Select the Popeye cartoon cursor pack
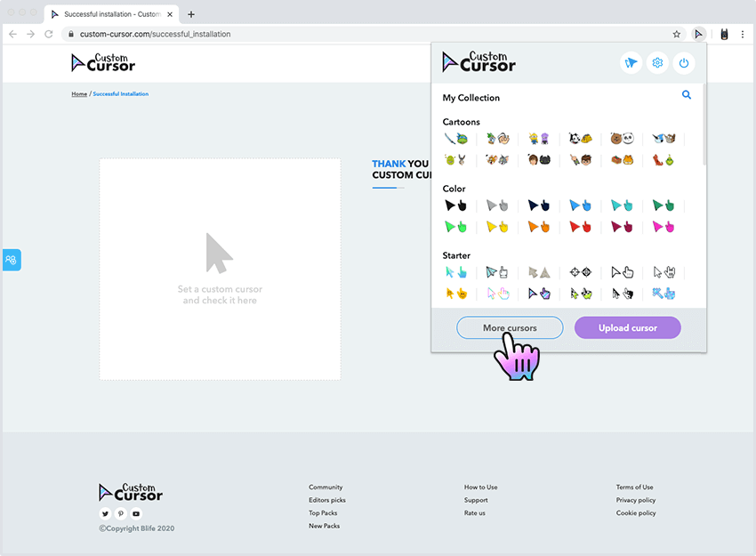 click(x=497, y=139)
